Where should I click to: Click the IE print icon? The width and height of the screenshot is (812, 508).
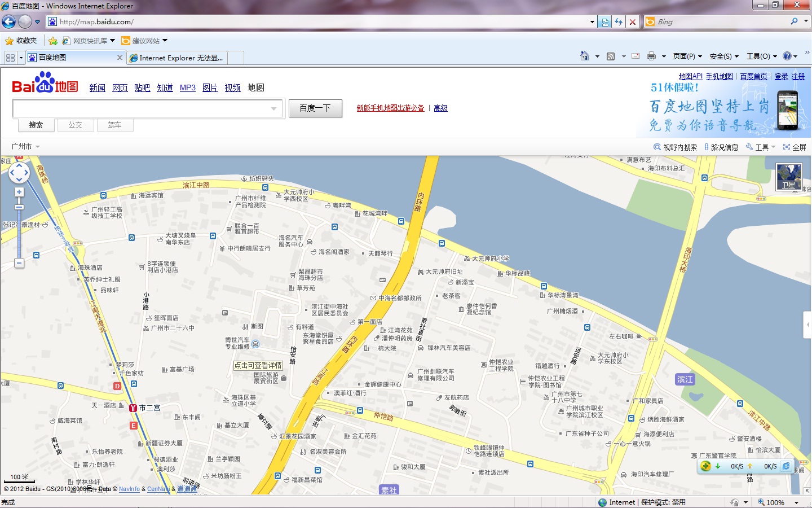pos(651,56)
